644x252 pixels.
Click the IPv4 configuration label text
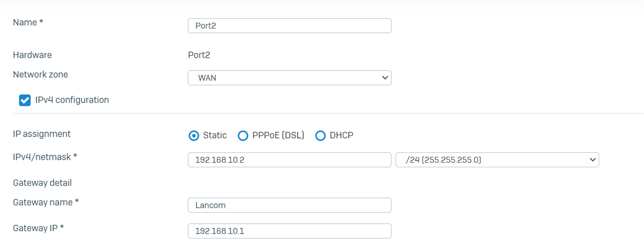(x=72, y=100)
